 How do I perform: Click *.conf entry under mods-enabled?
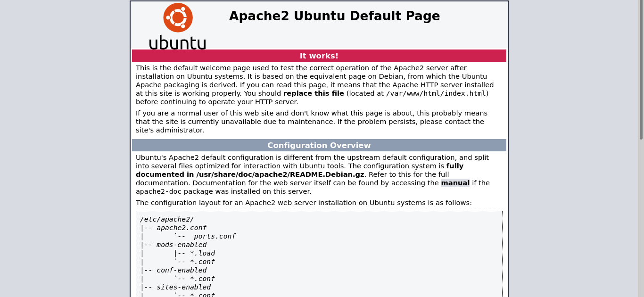click(x=202, y=262)
